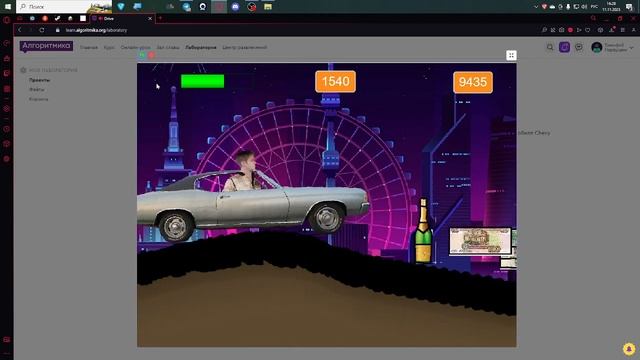This screenshot has height=360, width=640.
Task: Open Зал славы menu item
Action: [x=168, y=48]
